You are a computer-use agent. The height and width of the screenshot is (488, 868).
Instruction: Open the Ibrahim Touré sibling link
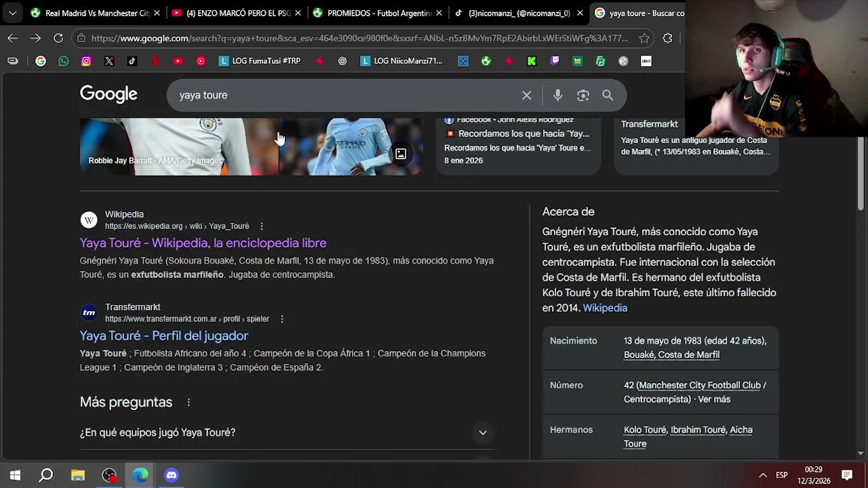698,430
